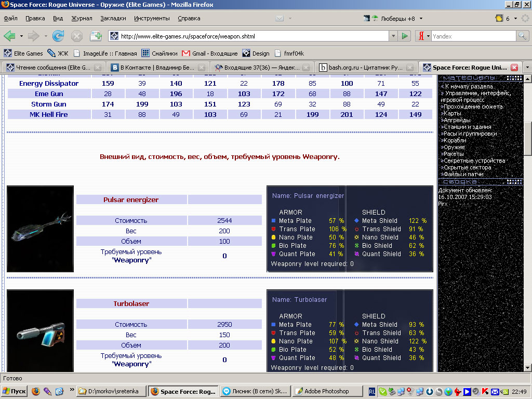532x399 pixels.
Task: Click the search magnifier icon in Yandex box
Action: click(522, 36)
